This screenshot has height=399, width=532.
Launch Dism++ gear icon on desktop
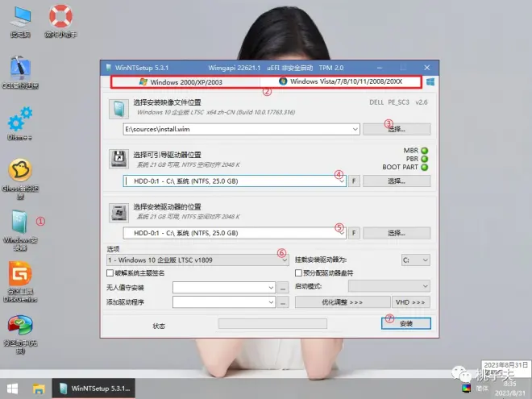(x=19, y=123)
